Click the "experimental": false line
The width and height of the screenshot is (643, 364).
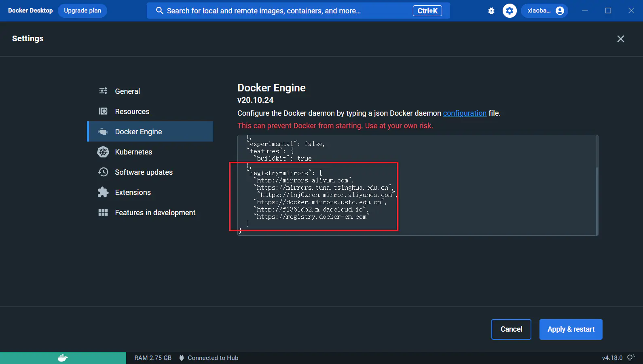tap(286, 144)
